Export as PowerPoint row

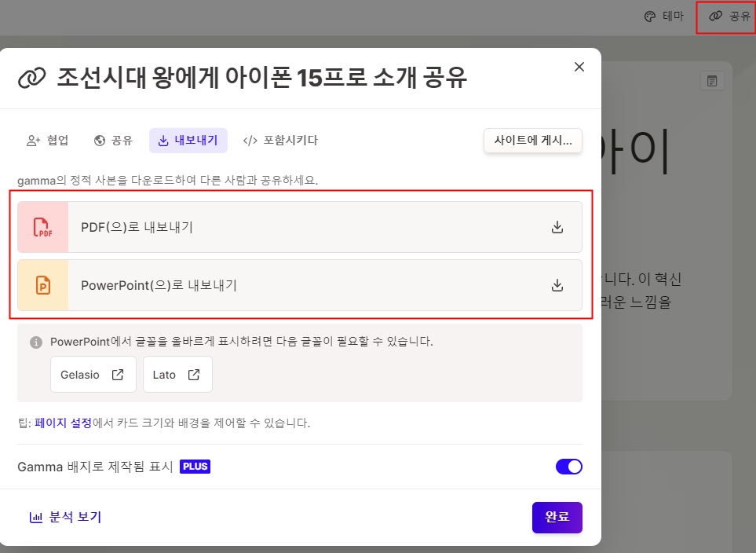coord(300,285)
